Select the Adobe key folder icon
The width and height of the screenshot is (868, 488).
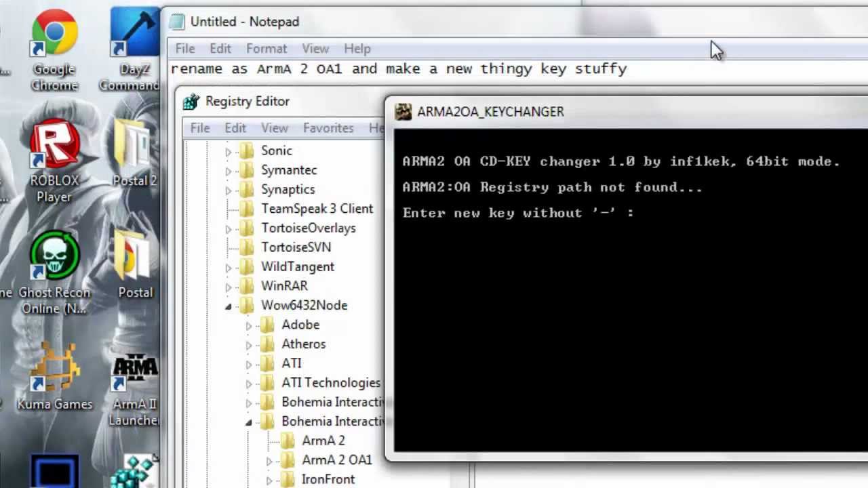click(268, 325)
